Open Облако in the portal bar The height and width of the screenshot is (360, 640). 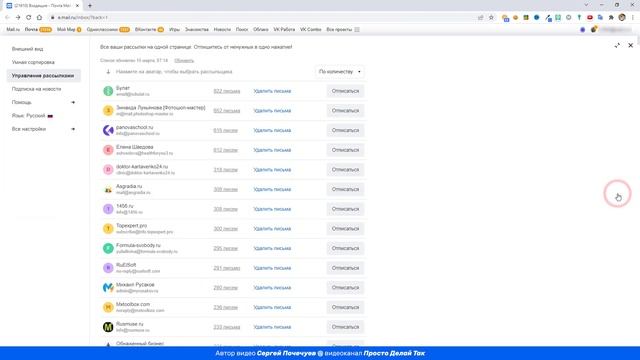click(x=260, y=29)
